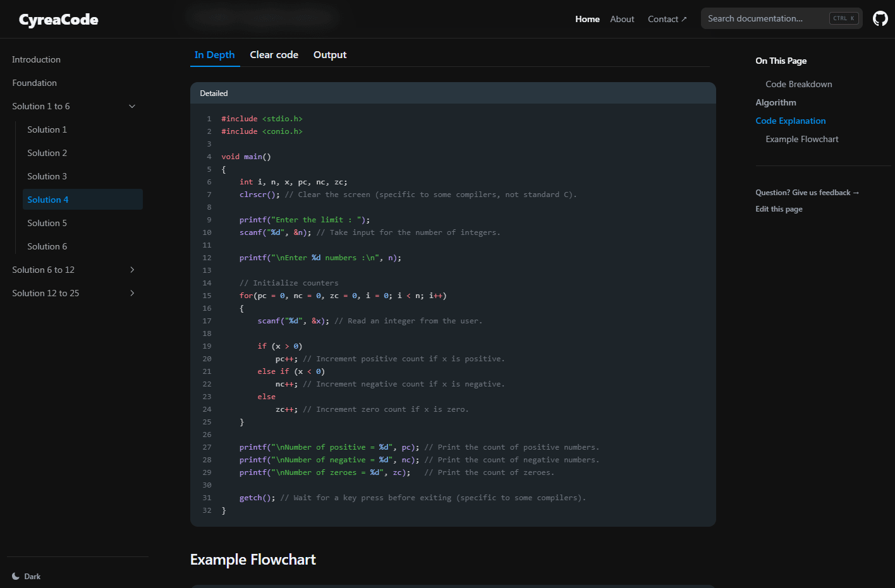Viewport: 895px width, 588px height.
Task: Toggle the Dark theme moon icon
Action: tap(16, 576)
